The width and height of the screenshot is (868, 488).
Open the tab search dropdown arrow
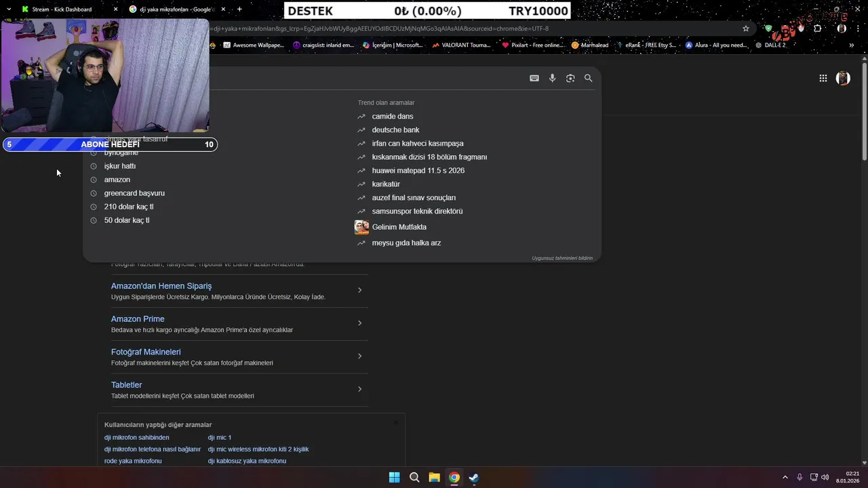[9, 9]
